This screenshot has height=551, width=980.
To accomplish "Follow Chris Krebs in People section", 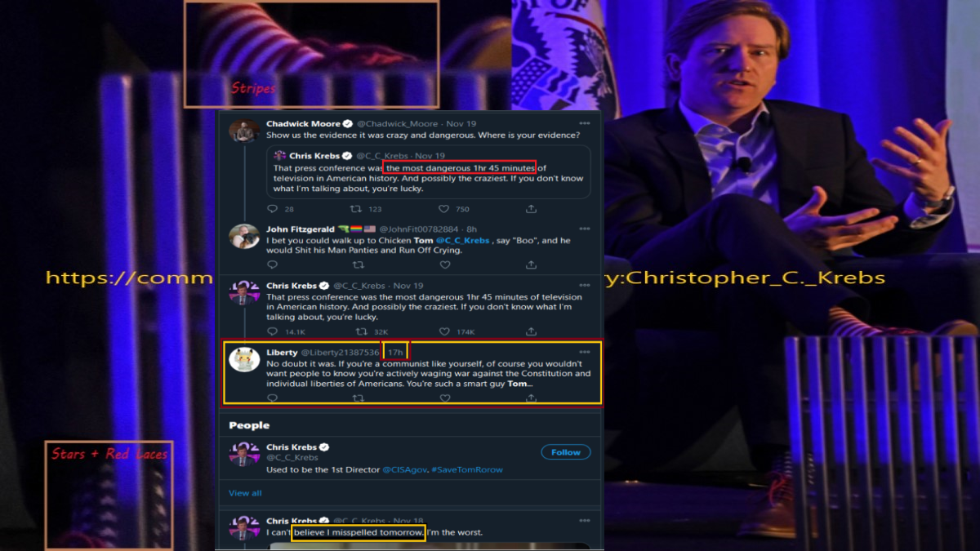I will coord(565,452).
